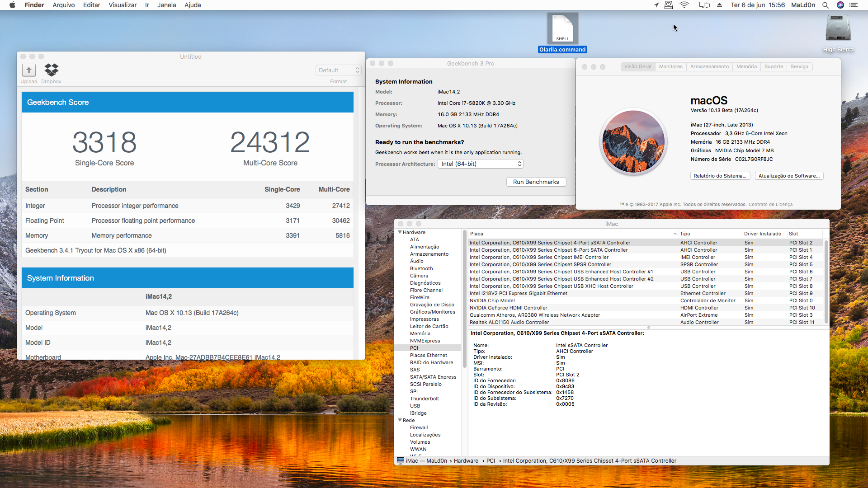Open the Contrato de Licença link
The image size is (868, 488).
(x=770, y=205)
